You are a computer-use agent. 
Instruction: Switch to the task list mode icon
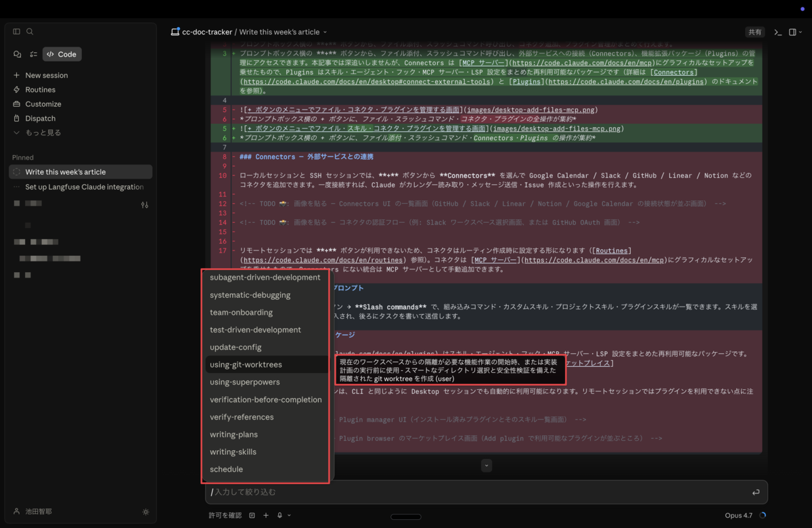[33, 54]
